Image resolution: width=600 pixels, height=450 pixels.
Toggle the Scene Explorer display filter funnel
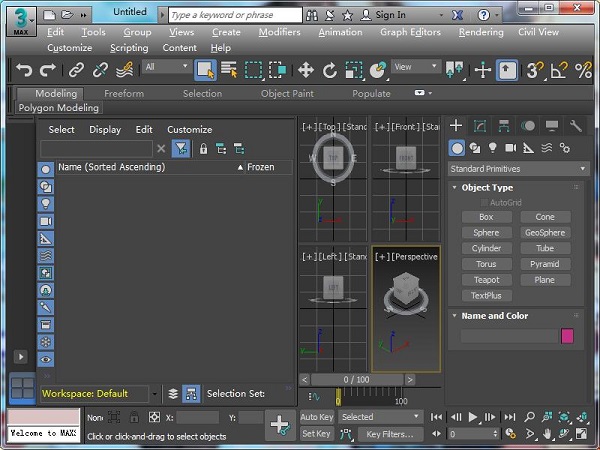tap(181, 148)
